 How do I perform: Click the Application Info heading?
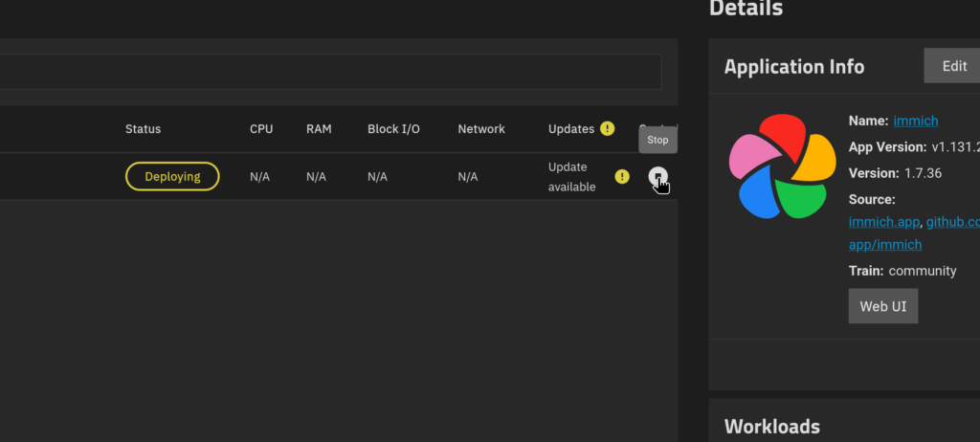[x=794, y=66]
